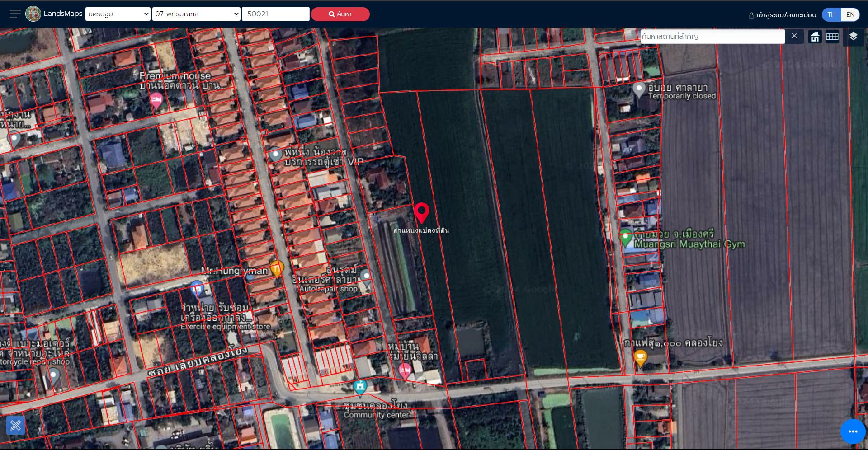
Task: Open the measuring tools icon at bottom left
Action: click(15, 425)
